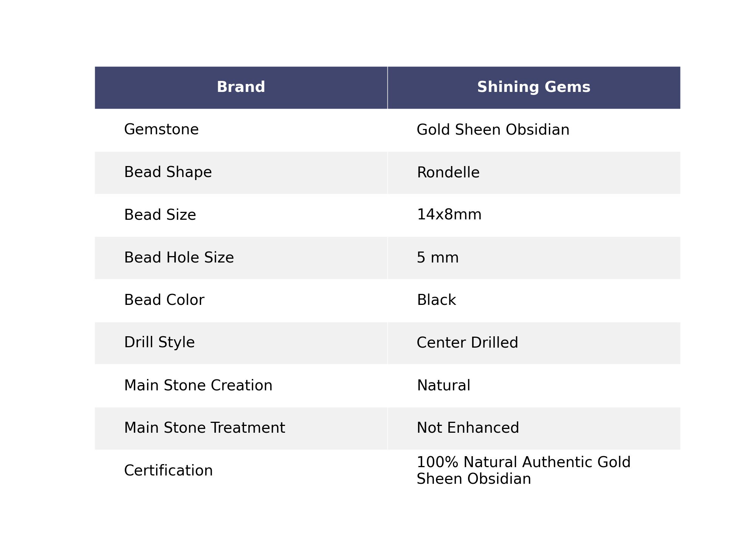Click the Rondelle value cell
Viewport: 756px width, 553px height.
[x=534, y=173]
